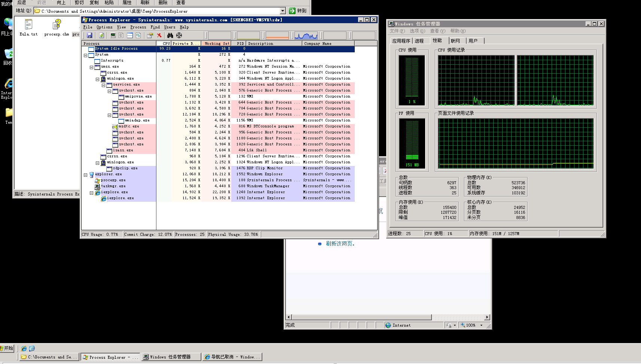Select the procexp.chm help file icon
The image size is (641, 364).
57,28
